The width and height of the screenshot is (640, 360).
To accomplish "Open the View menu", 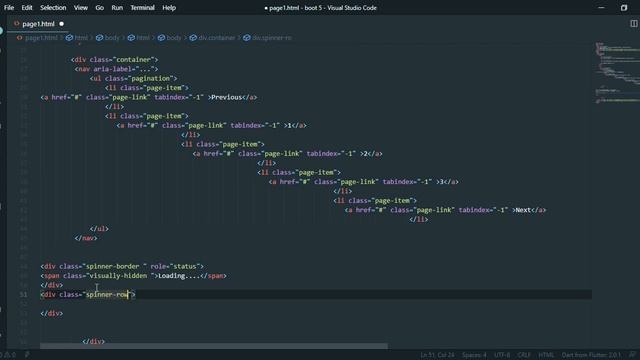I will [x=81, y=8].
